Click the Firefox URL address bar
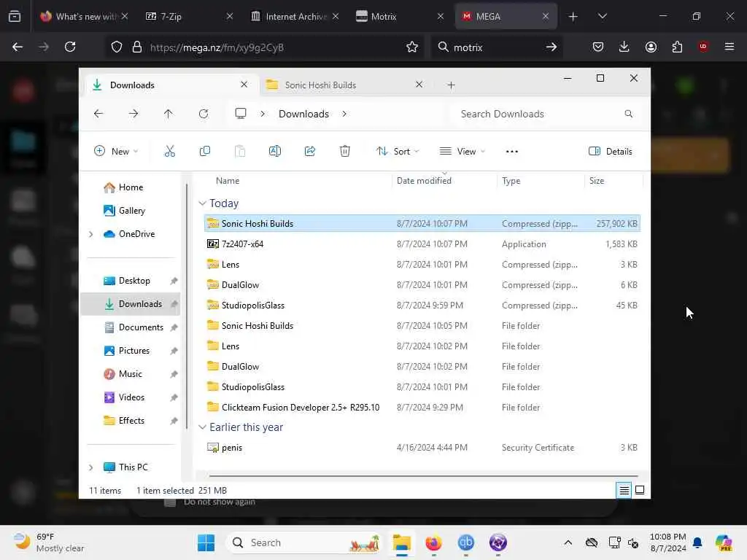Image resolution: width=747 pixels, height=560 pixels. (264, 47)
